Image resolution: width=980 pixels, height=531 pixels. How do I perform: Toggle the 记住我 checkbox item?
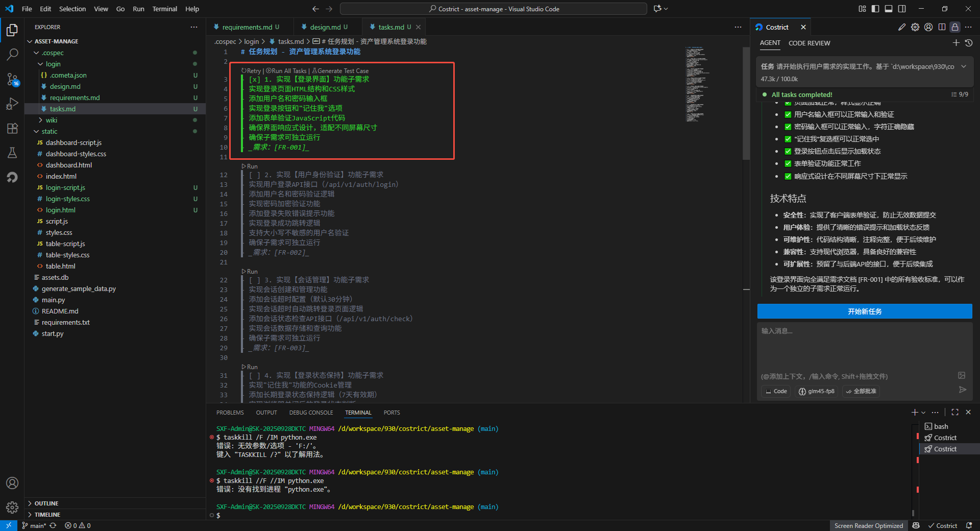788,139
